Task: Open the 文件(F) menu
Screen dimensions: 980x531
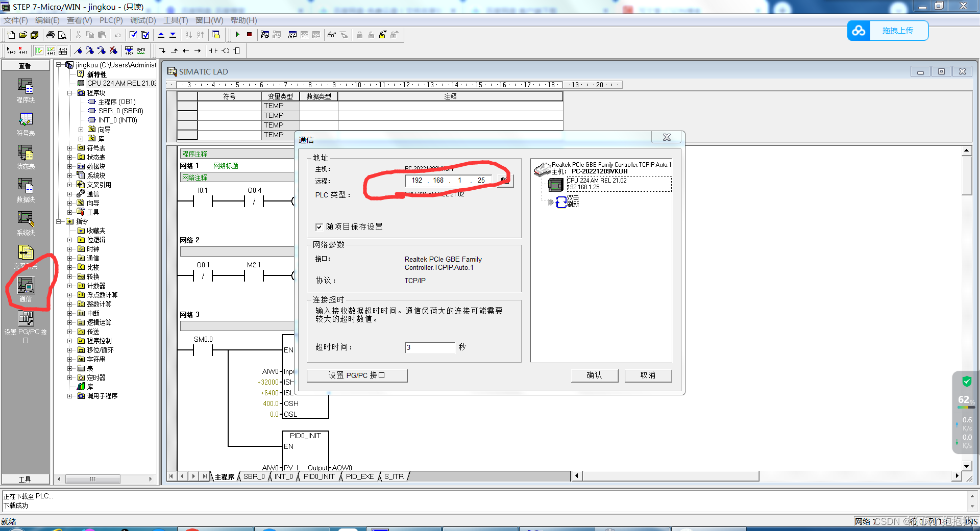Action: tap(16, 20)
